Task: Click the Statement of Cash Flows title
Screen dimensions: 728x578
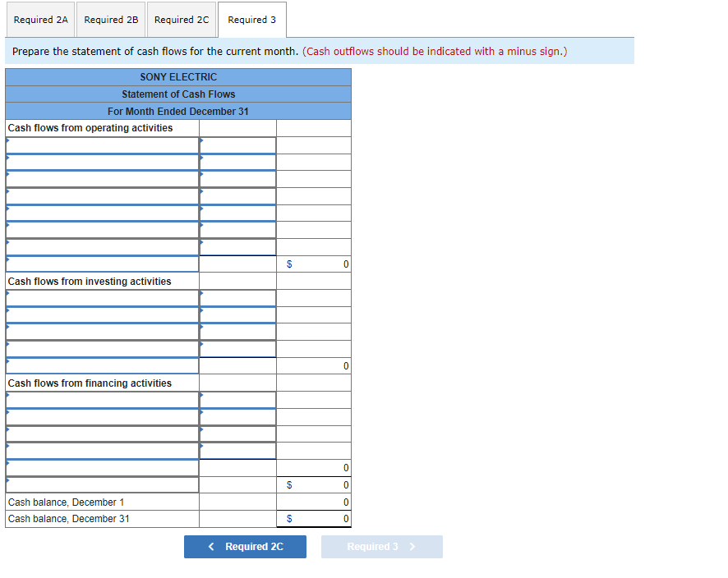Action: click(x=178, y=94)
